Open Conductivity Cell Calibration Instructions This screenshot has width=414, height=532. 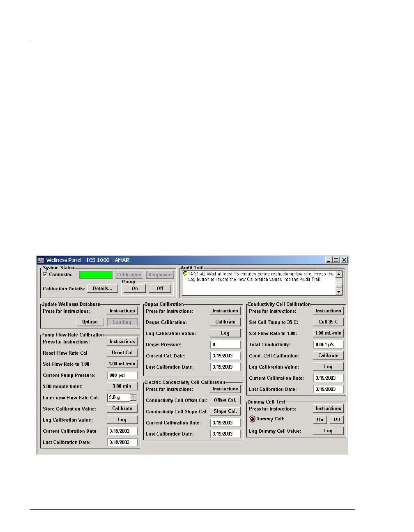point(328,311)
